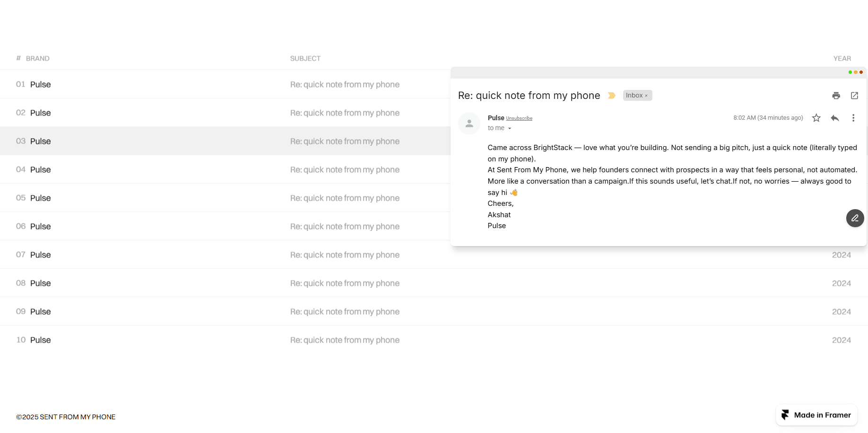Remove the Inbox label using its x

(646, 96)
